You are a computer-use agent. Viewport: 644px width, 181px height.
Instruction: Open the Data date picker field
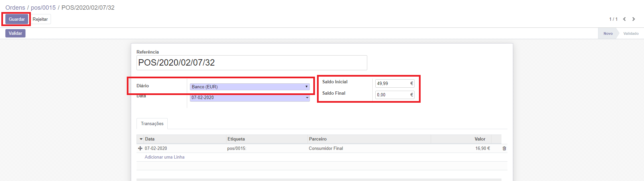pos(250,98)
